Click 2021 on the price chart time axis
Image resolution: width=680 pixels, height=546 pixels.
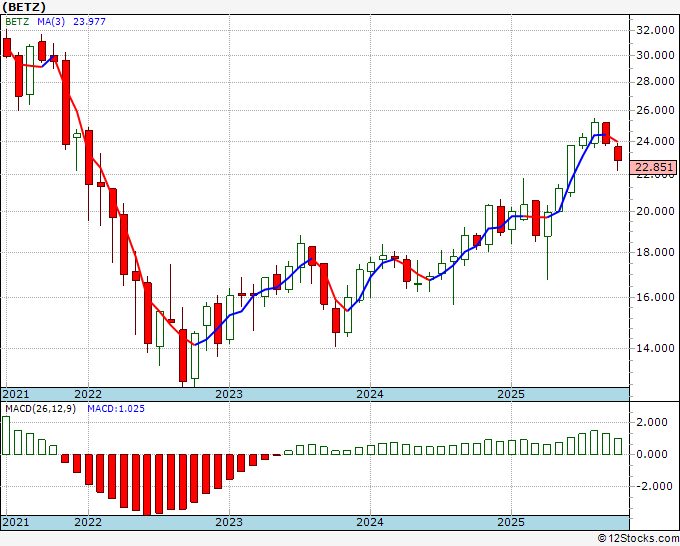16,394
